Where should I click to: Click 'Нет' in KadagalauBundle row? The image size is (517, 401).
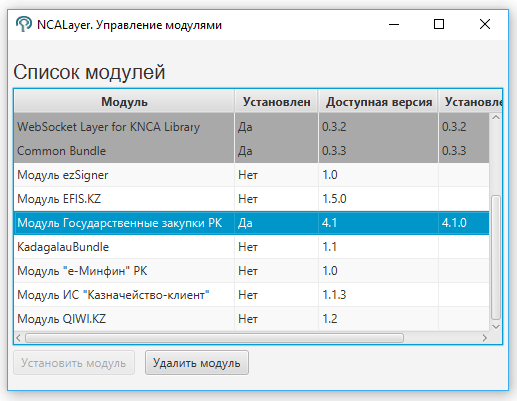(248, 247)
